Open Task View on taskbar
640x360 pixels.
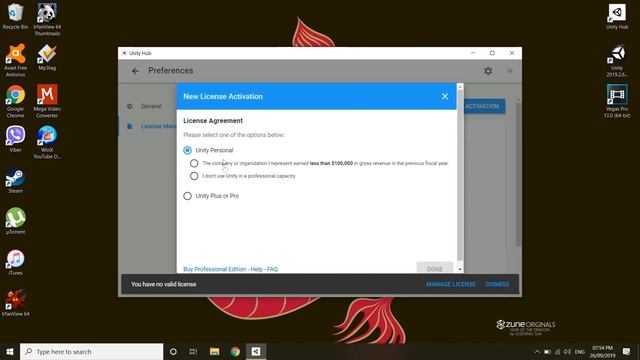click(193, 351)
